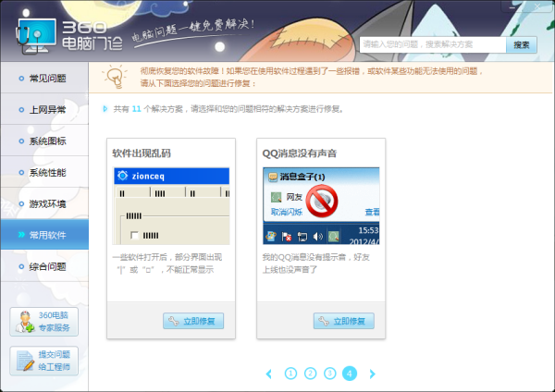Click the red no-sound prohibition icon in QQ thumbnail
The width and height of the screenshot is (555, 392).
322,201
